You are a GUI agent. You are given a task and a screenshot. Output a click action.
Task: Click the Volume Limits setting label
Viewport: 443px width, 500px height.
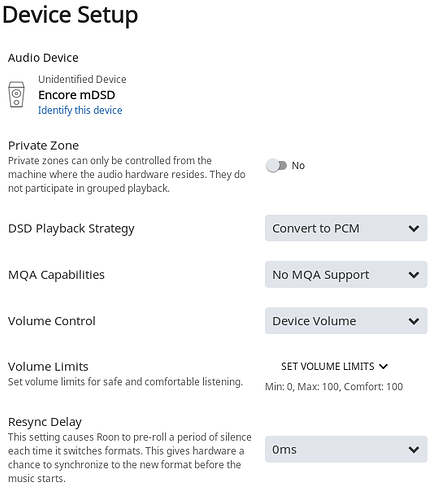(x=48, y=367)
